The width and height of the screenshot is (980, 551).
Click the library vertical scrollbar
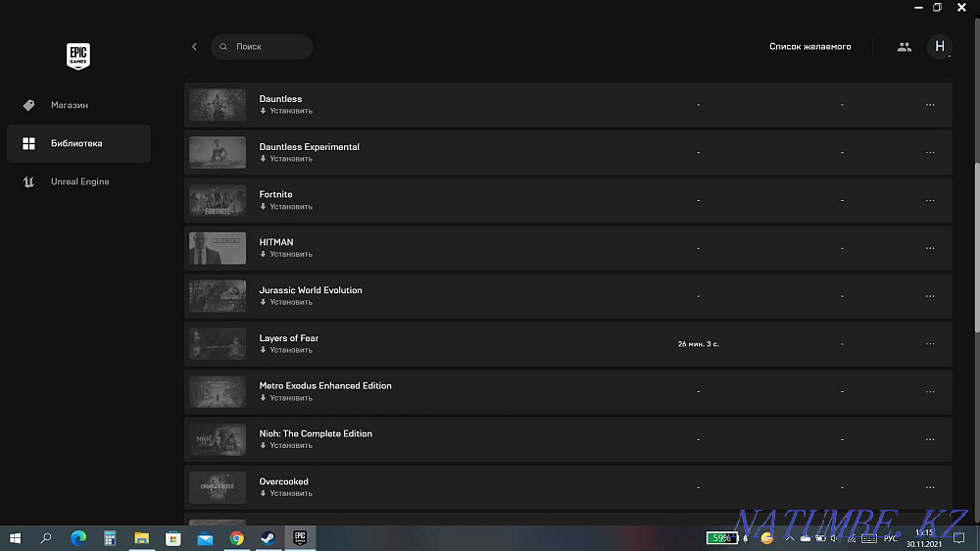click(x=977, y=247)
